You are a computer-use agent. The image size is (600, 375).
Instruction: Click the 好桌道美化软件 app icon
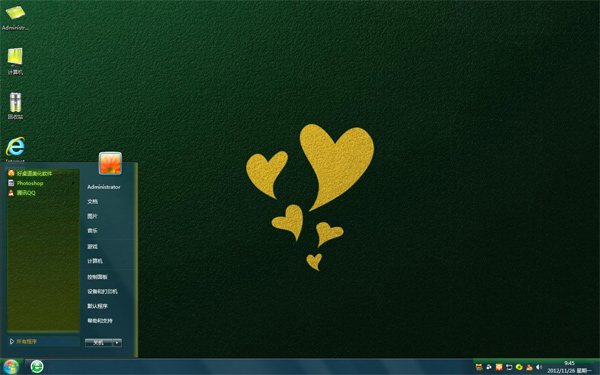click(x=11, y=173)
